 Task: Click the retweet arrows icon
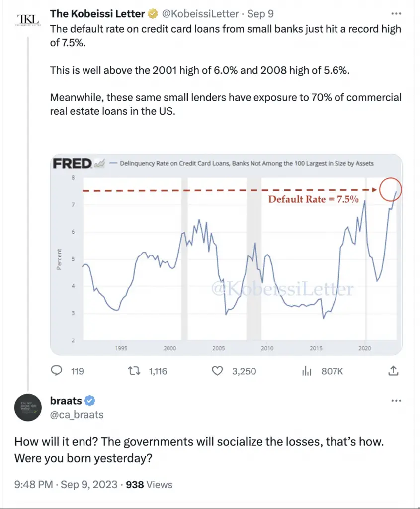click(134, 371)
